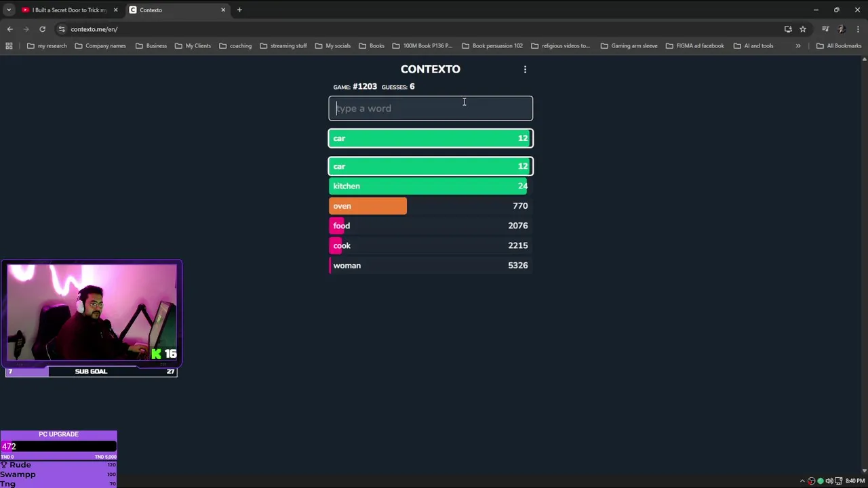Open the tab search dropdown
This screenshot has height=488, width=868.
8,10
